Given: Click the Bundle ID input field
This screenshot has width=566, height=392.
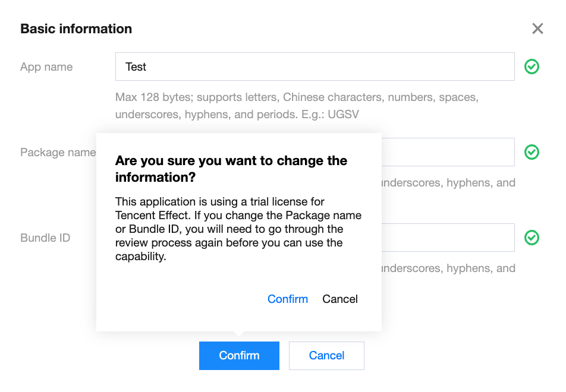Looking at the screenshot, I should point(447,238).
